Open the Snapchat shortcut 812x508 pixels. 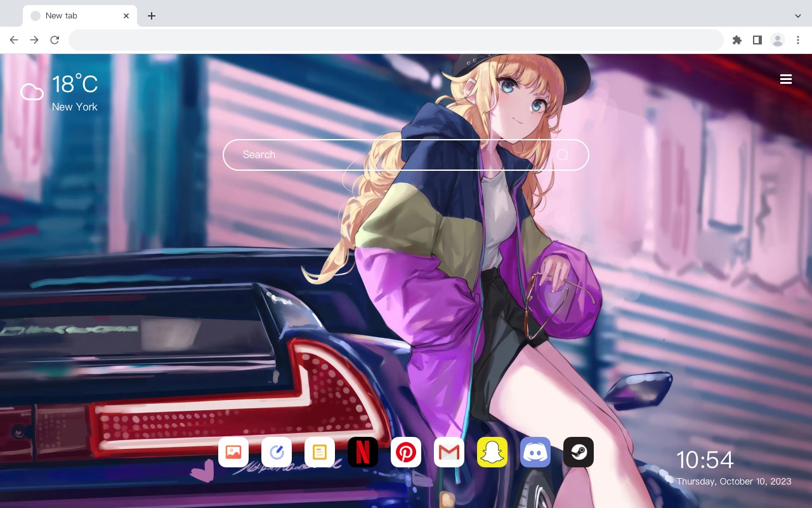492,452
